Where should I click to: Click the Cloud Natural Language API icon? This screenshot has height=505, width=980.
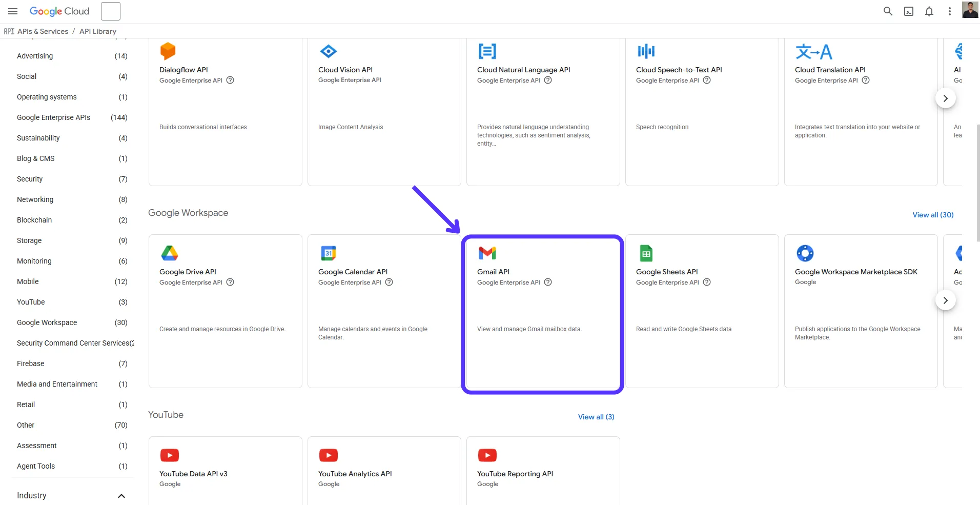pyautogui.click(x=487, y=51)
